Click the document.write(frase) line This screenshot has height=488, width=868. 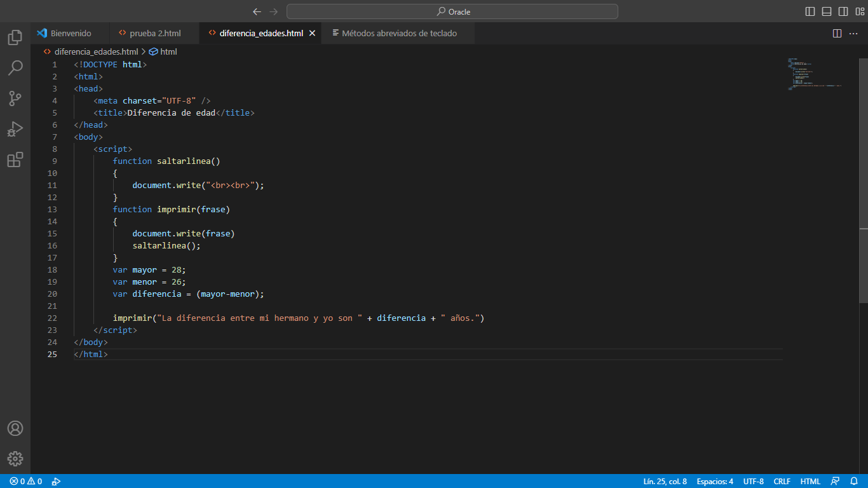click(x=184, y=233)
